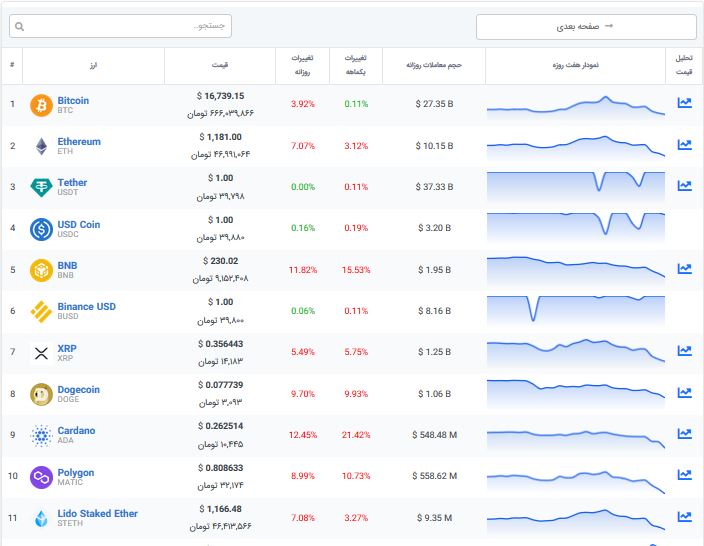Viewport: 704px width, 546px height.
Task: Click the Cardano logo icon
Action: (x=41, y=436)
